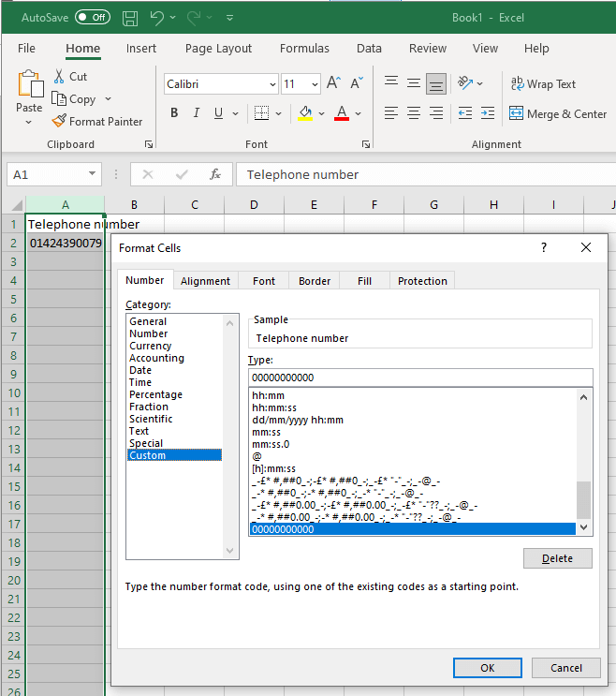616x696 pixels.
Task: Click the Save icon in title bar
Action: pos(130,18)
